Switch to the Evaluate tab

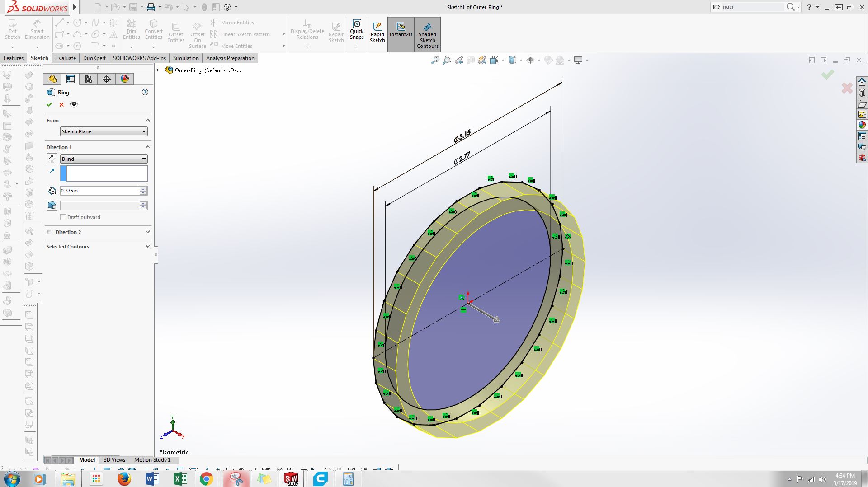(66, 58)
